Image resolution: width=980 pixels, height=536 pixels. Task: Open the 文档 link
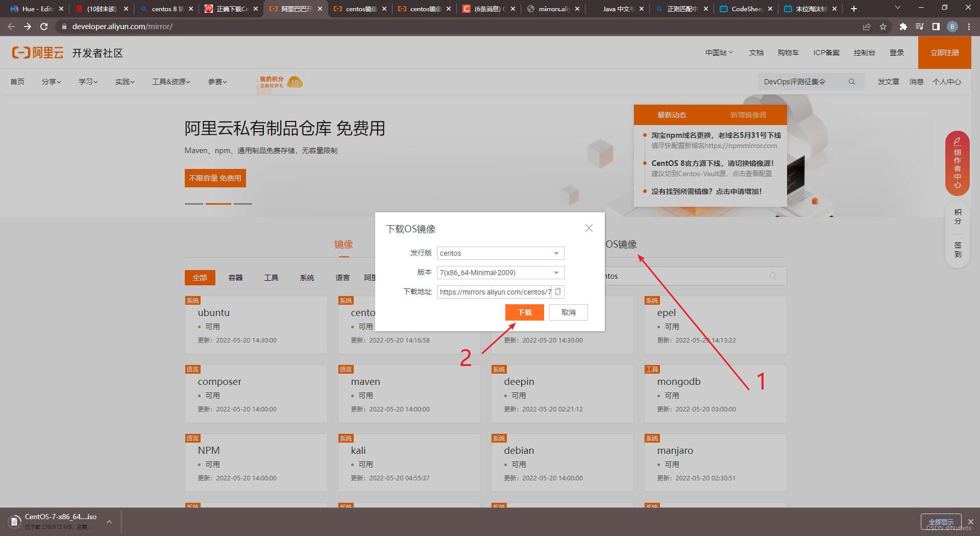click(x=756, y=53)
